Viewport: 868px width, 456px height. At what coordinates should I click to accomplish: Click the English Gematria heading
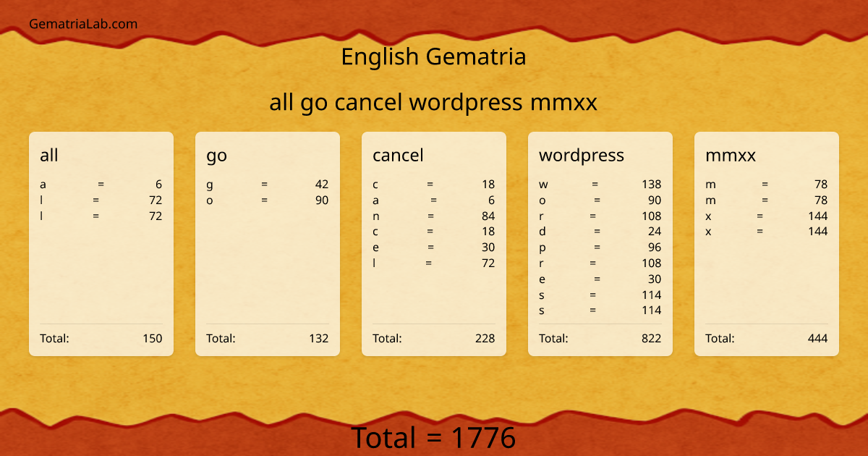(x=433, y=56)
